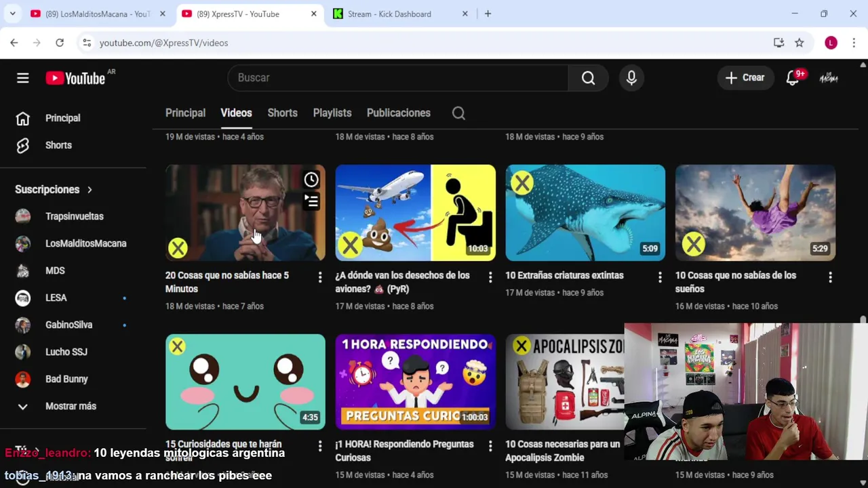
Task: Open options for sueños video
Action: 830,277
